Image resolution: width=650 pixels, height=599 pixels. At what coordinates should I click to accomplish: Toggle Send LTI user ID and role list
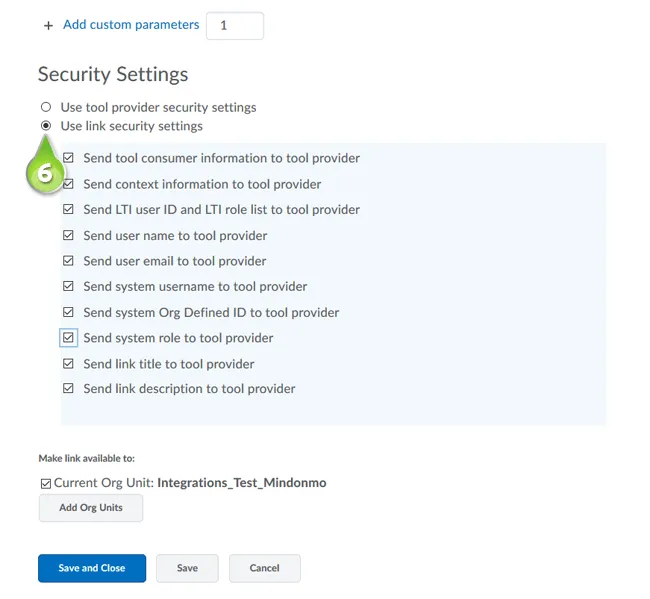coord(69,210)
